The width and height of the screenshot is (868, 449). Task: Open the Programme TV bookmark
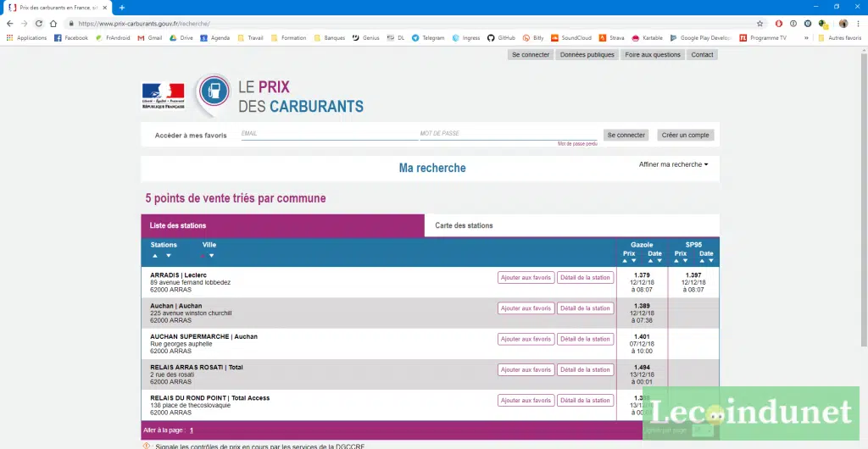pos(763,38)
